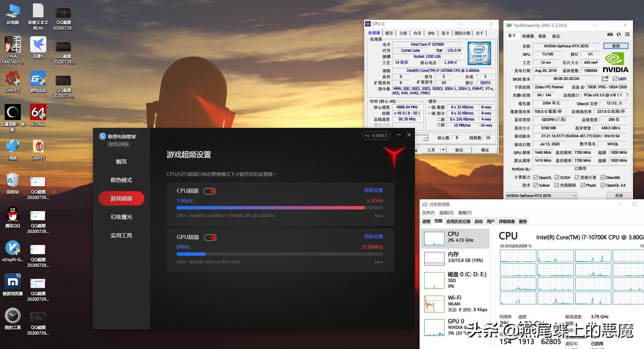Screen dimensions: 644x349
Task: Open 高级设置 for GPU overclocking
Action: (x=374, y=236)
